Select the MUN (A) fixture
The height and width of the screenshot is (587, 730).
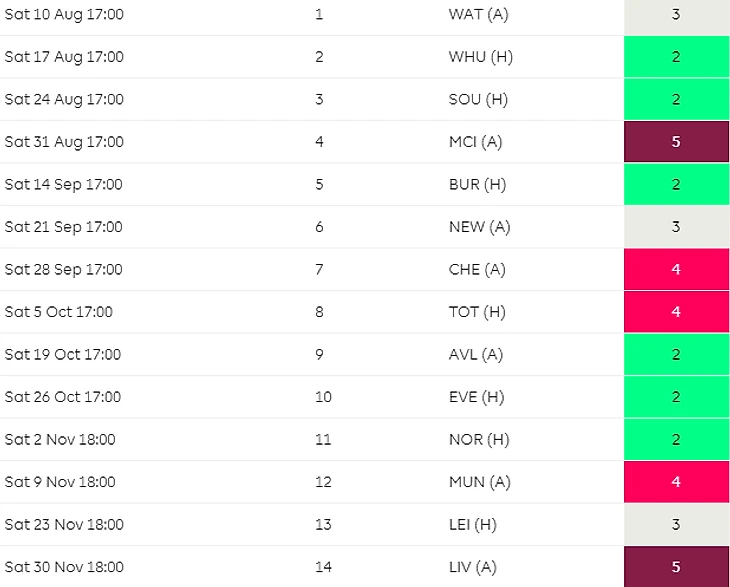[480, 482]
